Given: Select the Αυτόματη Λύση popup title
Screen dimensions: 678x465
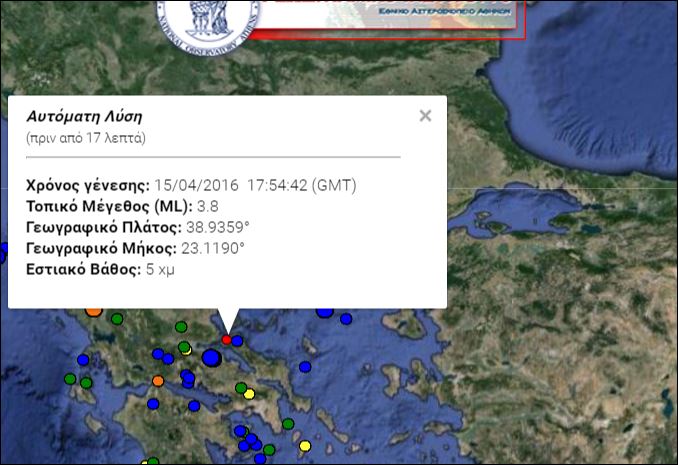Looking at the screenshot, I should [84, 116].
